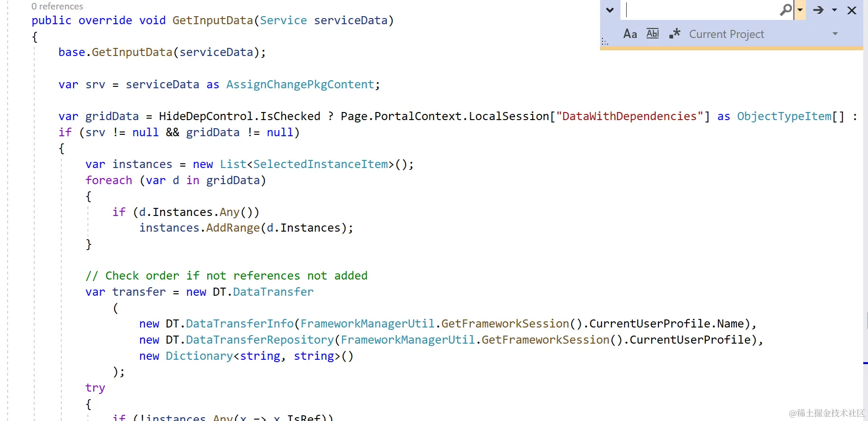Toggle Match Whole Word option
Screen dimensions: 868x421
click(x=653, y=34)
